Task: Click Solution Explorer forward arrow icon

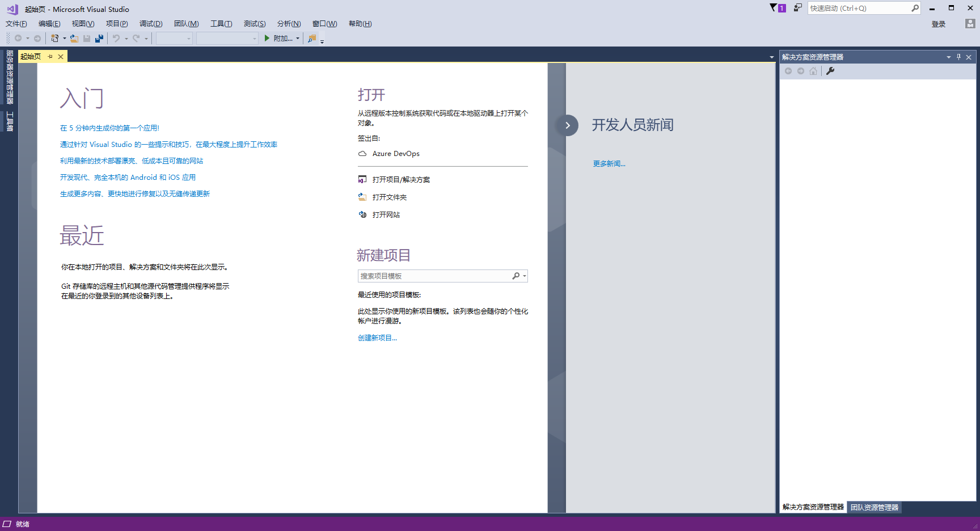Action: (x=801, y=71)
